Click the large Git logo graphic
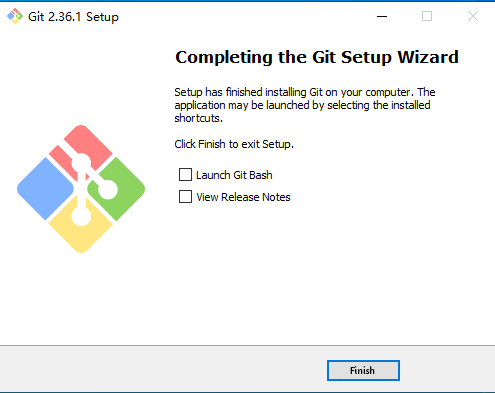 click(x=81, y=189)
